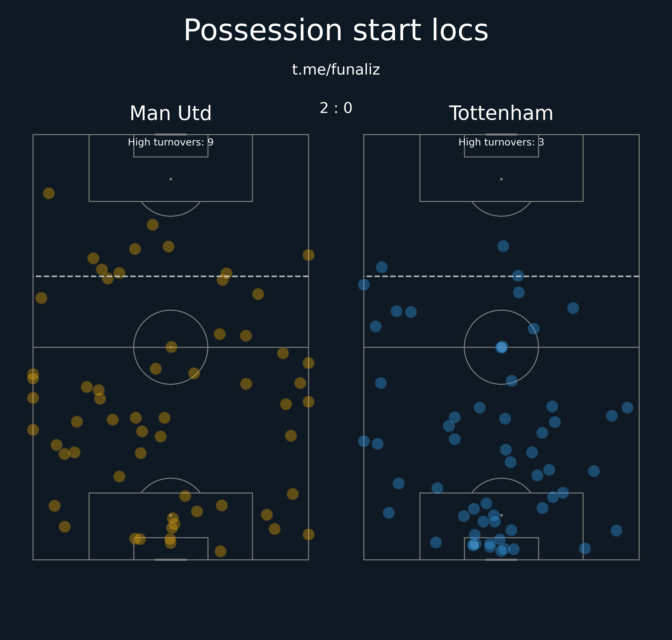Click Man Utd's right-touchline dot above dashed line
Viewport: 672px width, 640px height.
click(x=308, y=255)
